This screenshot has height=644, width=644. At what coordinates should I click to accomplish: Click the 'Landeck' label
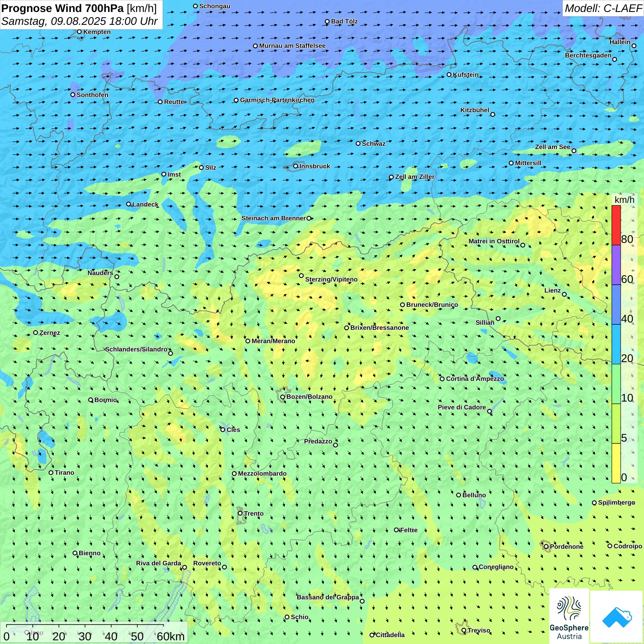(x=145, y=204)
